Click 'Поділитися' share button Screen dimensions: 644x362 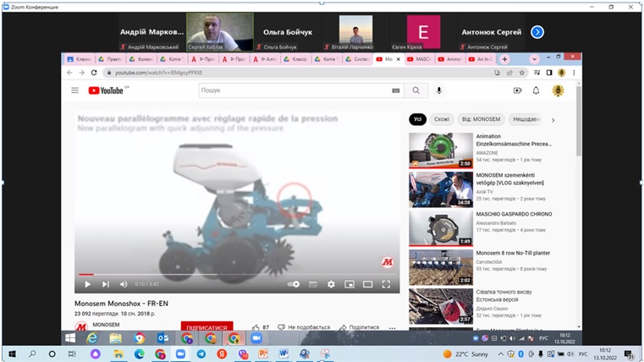pyautogui.click(x=360, y=327)
